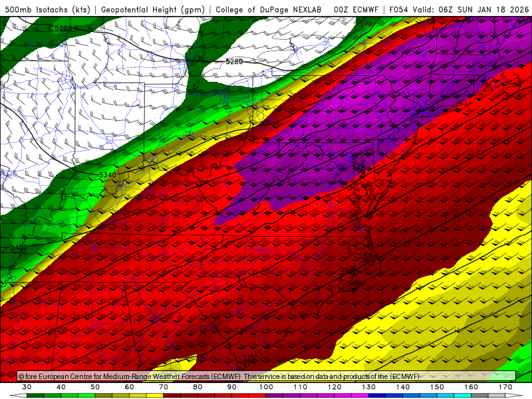Click the '100' value on the color scale
Image resolution: width=532 pixels, height=399 pixels.
(266, 387)
